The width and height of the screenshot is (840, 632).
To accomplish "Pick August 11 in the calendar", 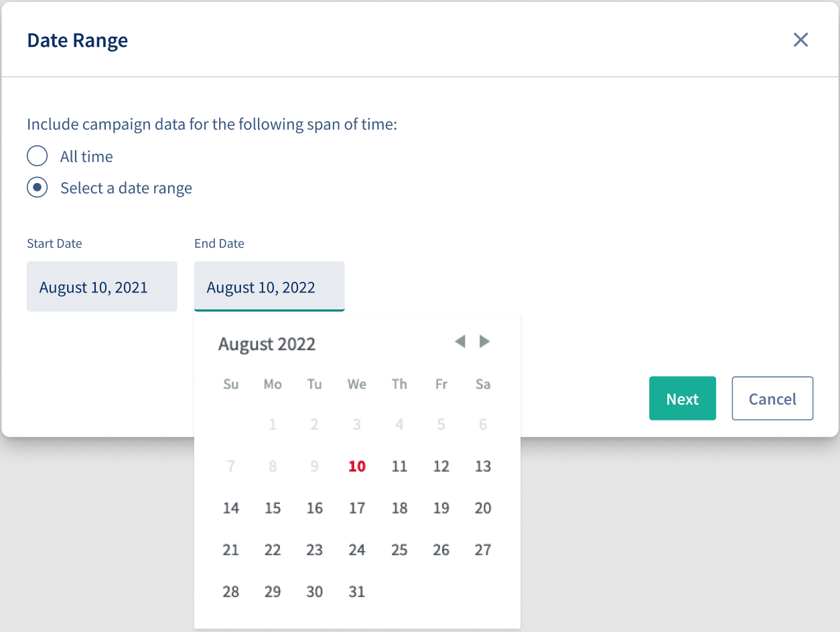I will click(x=399, y=467).
